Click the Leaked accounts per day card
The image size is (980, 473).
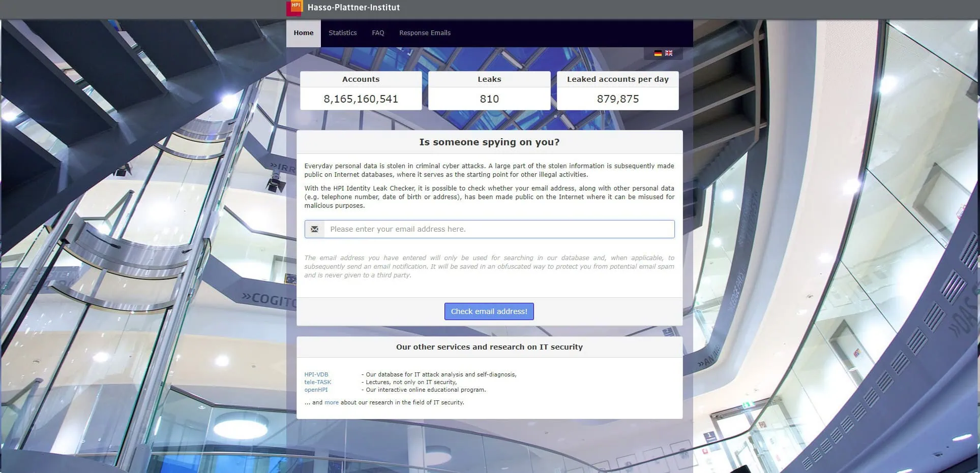pos(617,90)
